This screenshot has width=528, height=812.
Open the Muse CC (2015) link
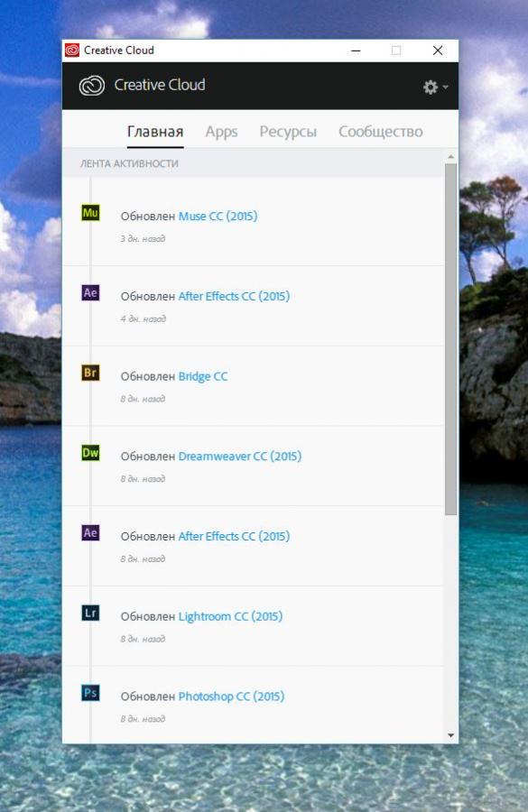click(x=218, y=217)
